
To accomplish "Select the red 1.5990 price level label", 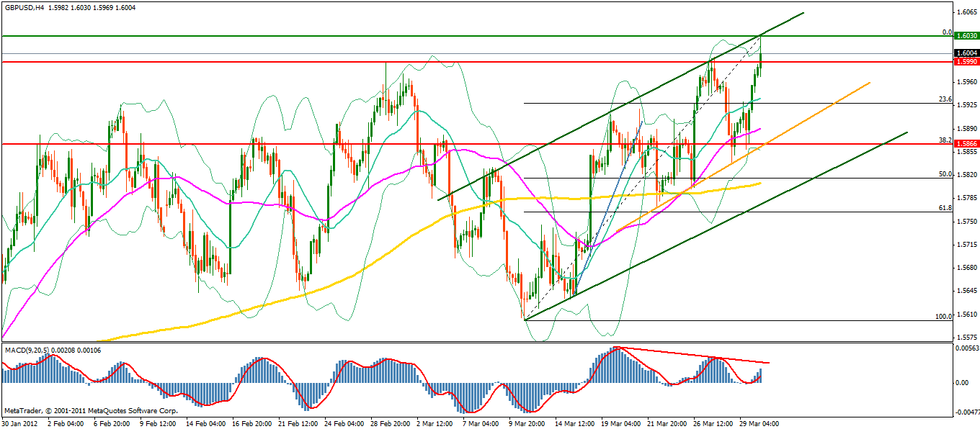I will click(966, 62).
